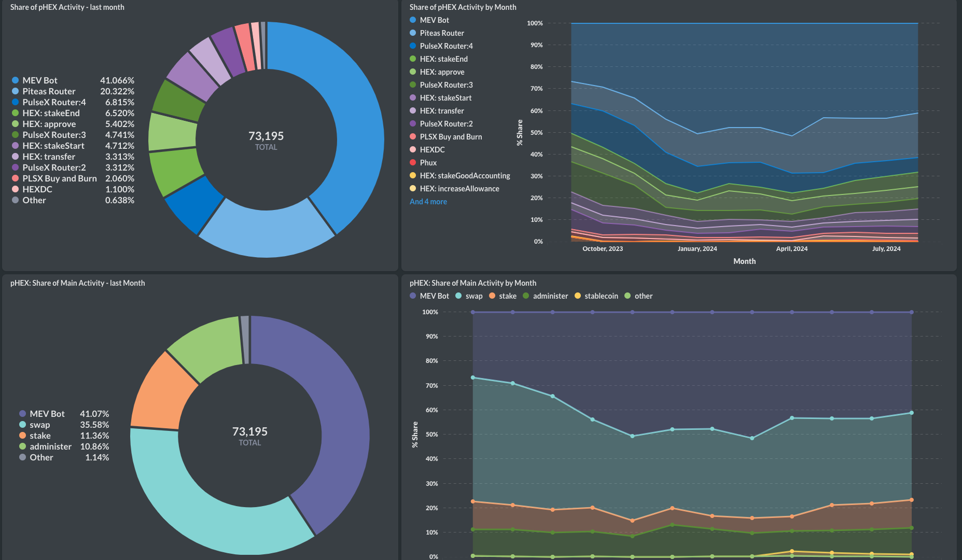Screen dimensions: 962x560
Task: Expand 'And 4 more' legend entries
Action: coord(428,202)
